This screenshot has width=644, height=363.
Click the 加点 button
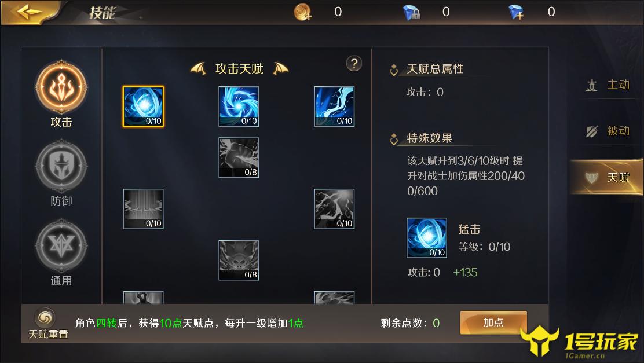point(493,322)
